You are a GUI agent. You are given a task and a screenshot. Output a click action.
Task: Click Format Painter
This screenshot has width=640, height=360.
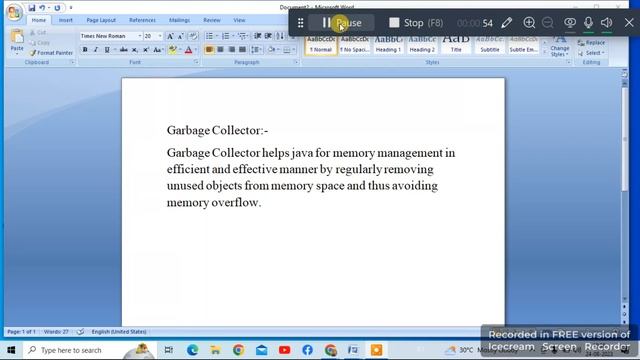51,53
